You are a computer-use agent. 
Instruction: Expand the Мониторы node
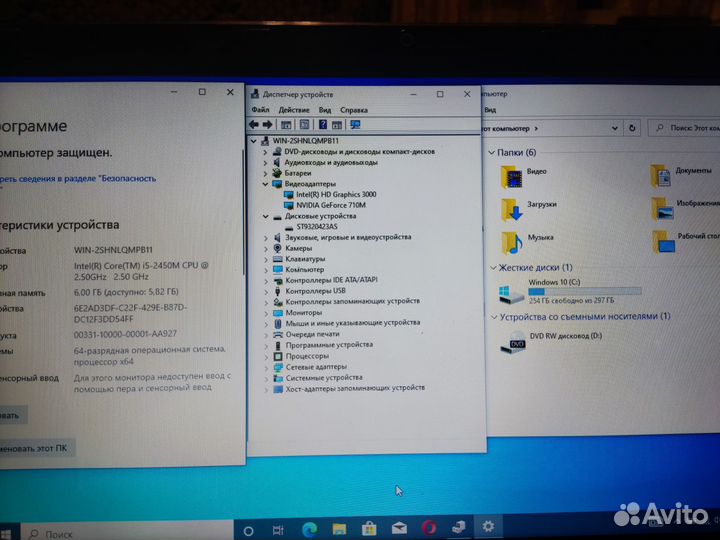click(x=266, y=313)
